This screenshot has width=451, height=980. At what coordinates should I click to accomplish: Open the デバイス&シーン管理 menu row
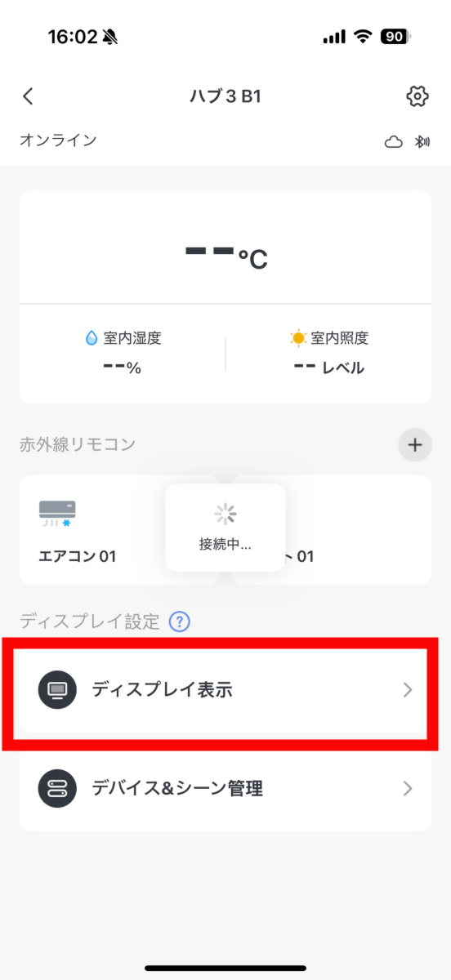tap(225, 789)
